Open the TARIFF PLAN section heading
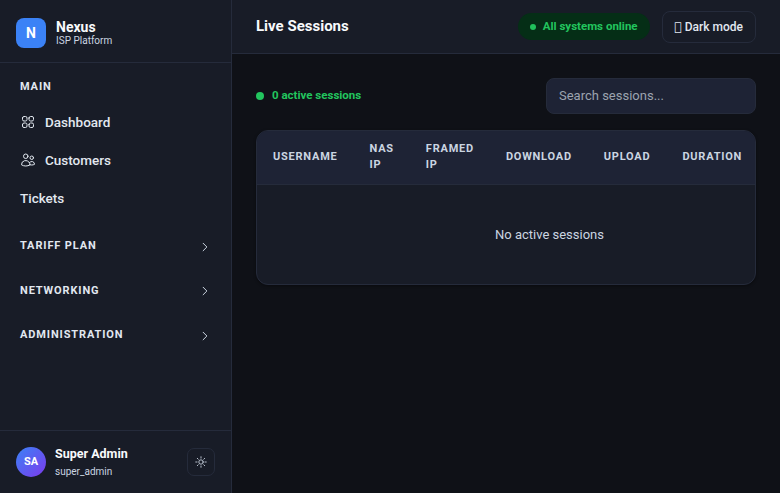The height and width of the screenshot is (493, 780). tap(58, 245)
